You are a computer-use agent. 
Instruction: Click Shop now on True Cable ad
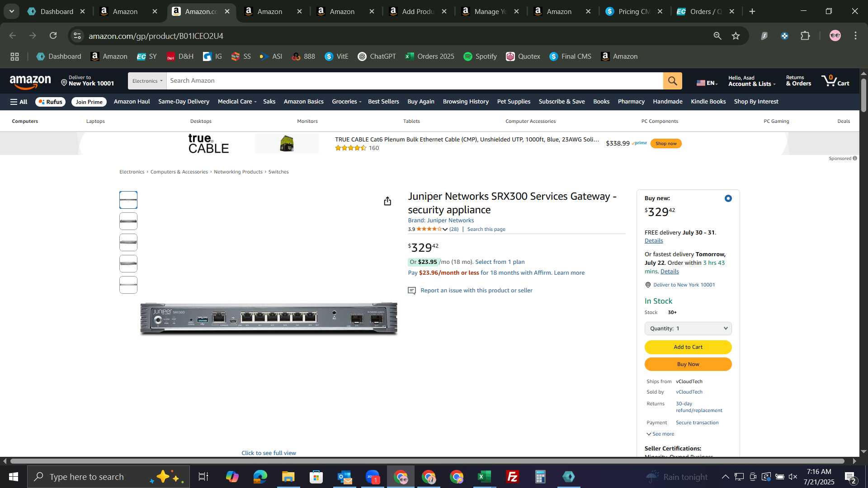point(666,143)
